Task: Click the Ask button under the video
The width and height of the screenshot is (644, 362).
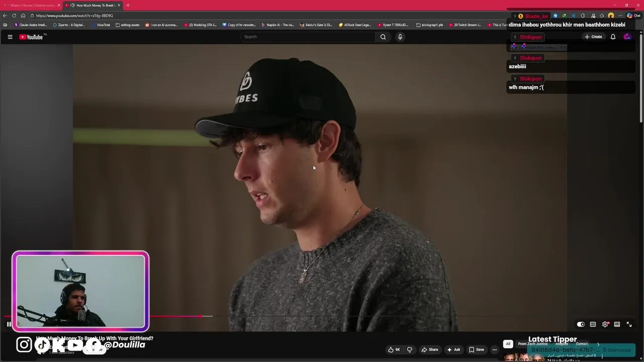Action: pyautogui.click(x=453, y=349)
